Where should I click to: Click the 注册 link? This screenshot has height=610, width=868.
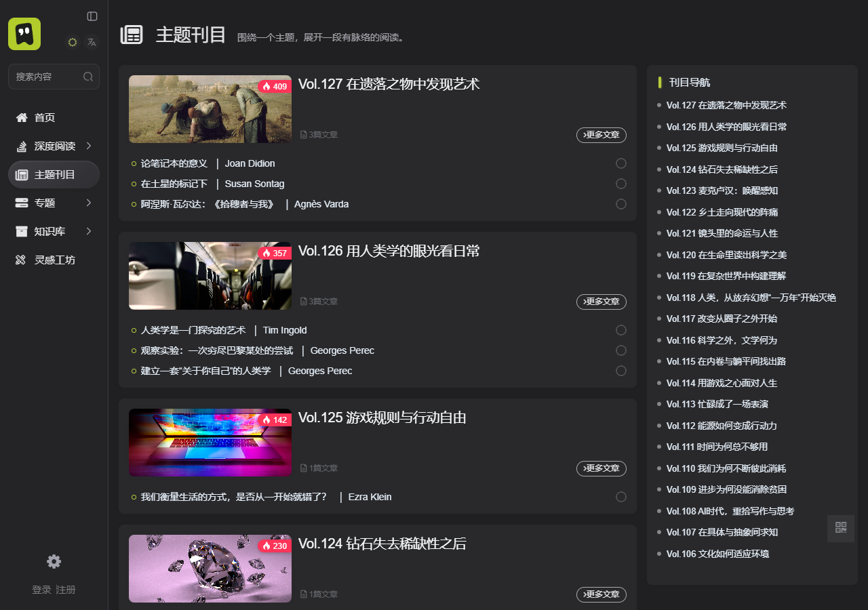[66, 590]
